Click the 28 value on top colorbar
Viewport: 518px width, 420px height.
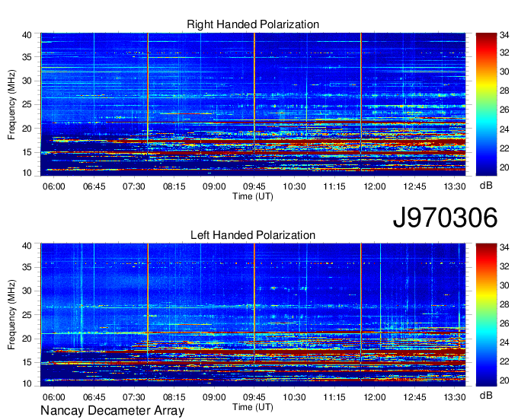pyautogui.click(x=504, y=91)
